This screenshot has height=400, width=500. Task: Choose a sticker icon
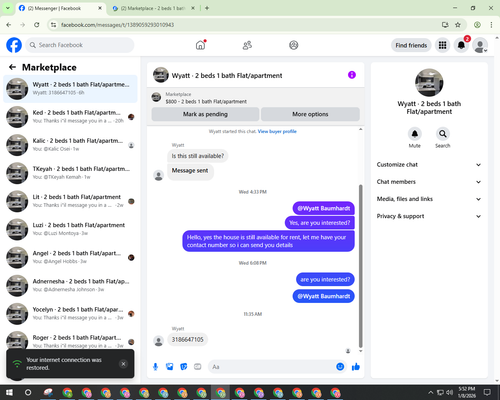[184, 367]
